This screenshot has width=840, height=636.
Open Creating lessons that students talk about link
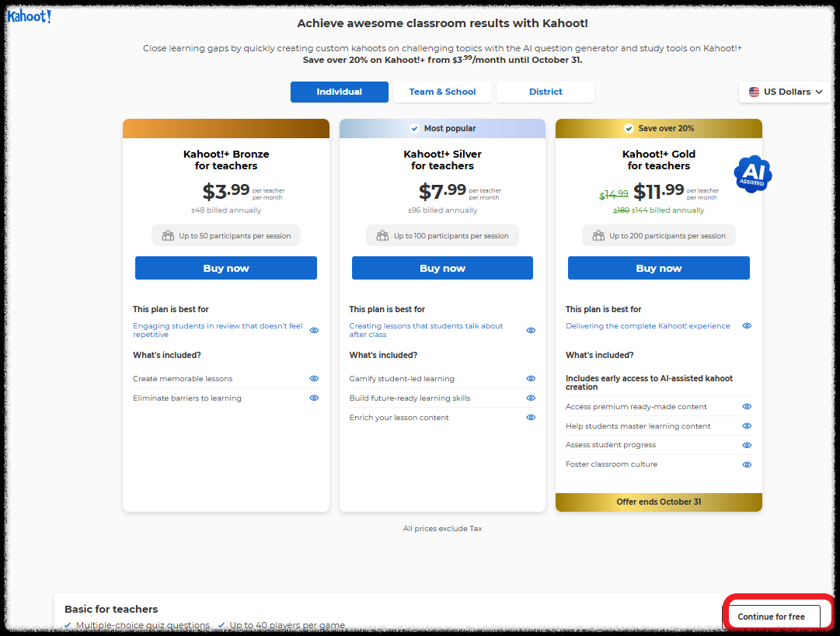click(426, 330)
